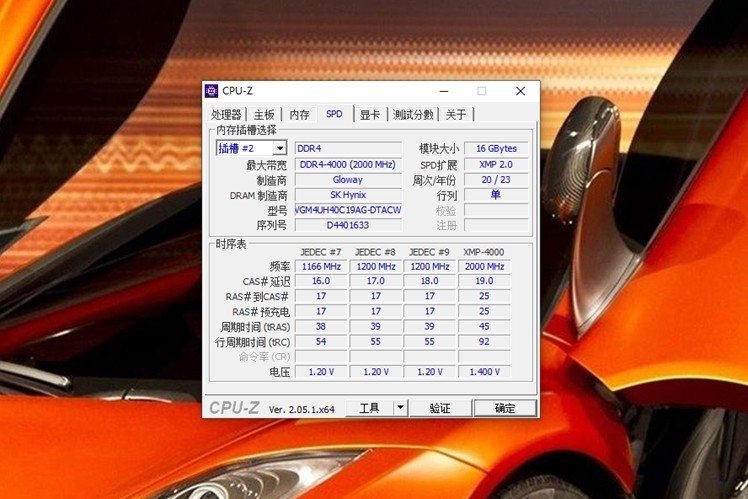Click the 92 tRC cell
This screenshot has height=499, width=748.
click(x=484, y=342)
